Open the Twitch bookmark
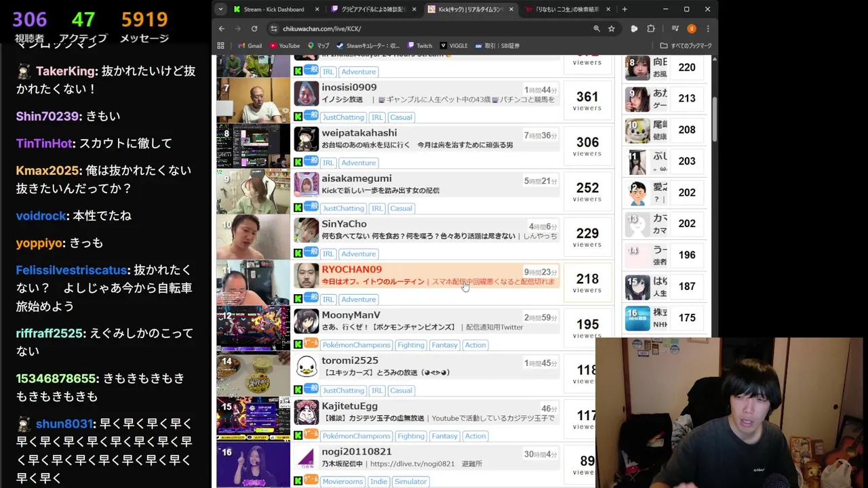Viewport: 868px width, 488px height. pos(420,45)
